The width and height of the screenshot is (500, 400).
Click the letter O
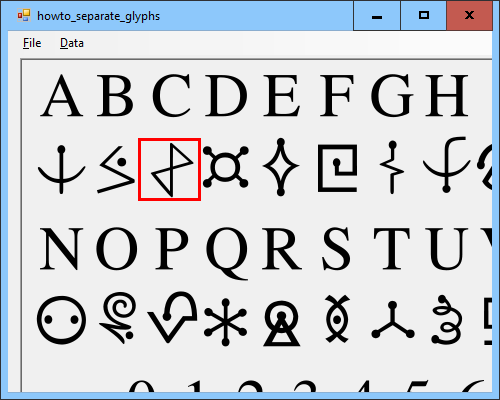click(117, 249)
